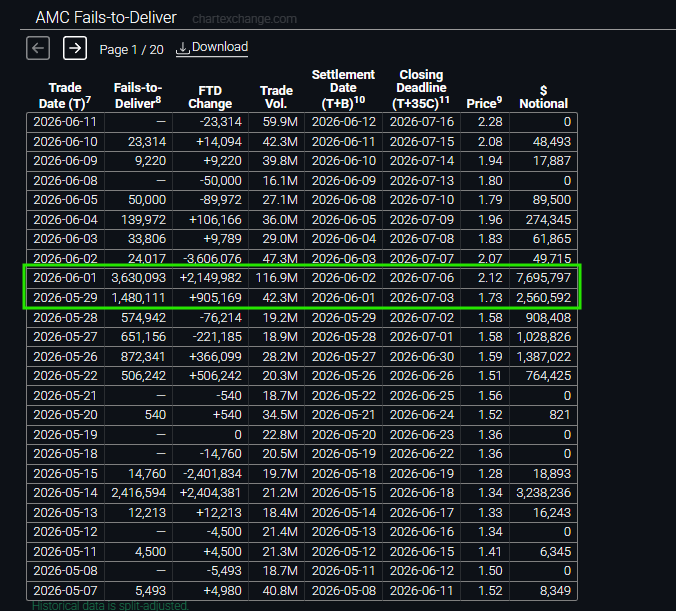The height and width of the screenshot is (611, 676).
Task: Click the Closing Deadline (T+35C) column header
Action: [x=421, y=89]
